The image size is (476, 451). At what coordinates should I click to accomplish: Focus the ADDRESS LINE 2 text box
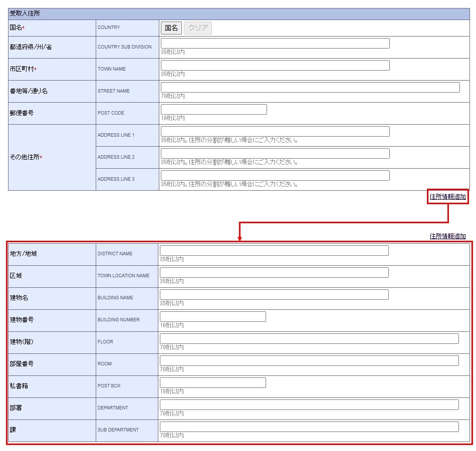click(x=275, y=154)
